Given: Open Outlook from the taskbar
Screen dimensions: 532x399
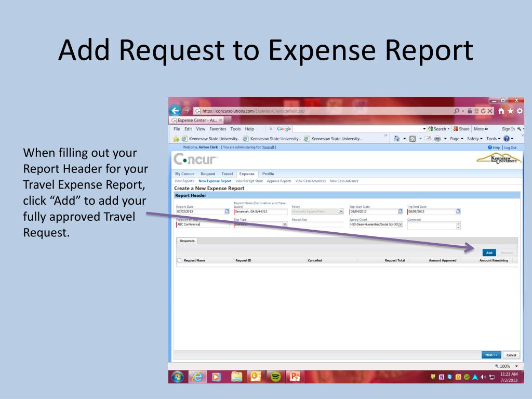Looking at the screenshot, I should coord(256,377).
